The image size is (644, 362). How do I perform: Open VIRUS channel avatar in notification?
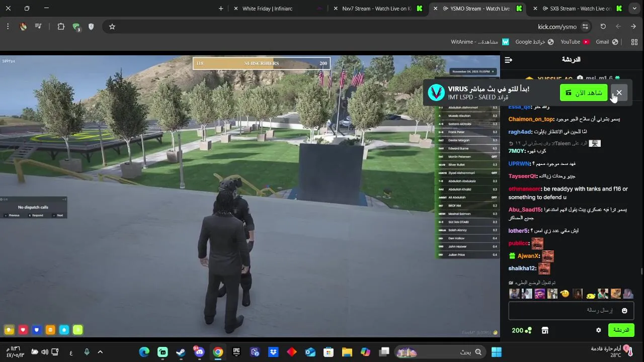coord(436,93)
